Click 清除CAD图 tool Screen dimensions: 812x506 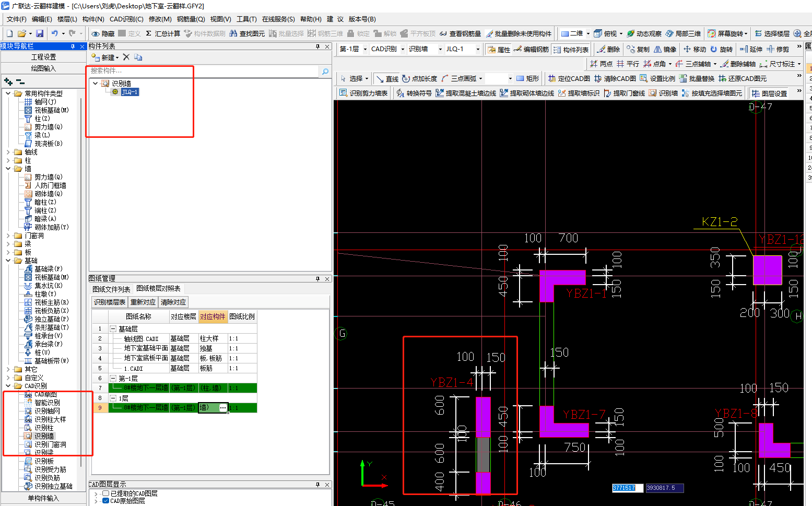coord(615,78)
